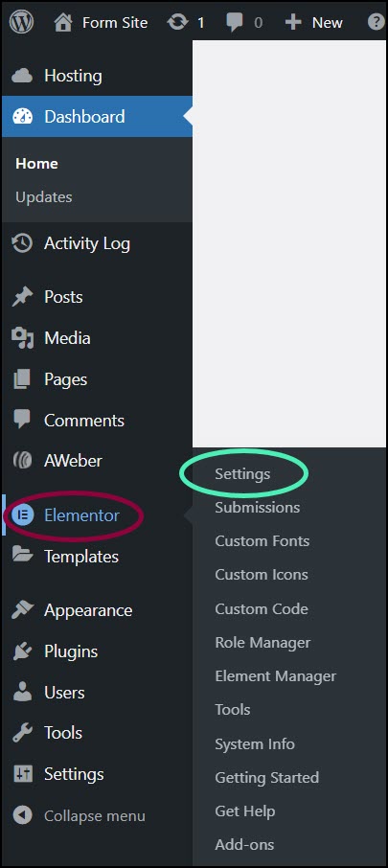This screenshot has height=868, width=388.
Task: Open Elementor Settings submenu item
Action: pos(242,474)
